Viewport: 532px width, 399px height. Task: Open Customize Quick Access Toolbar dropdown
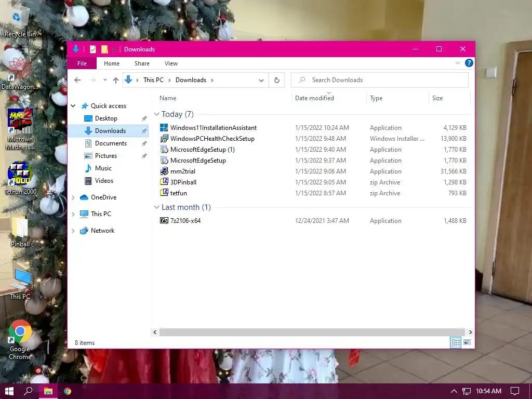[114, 49]
